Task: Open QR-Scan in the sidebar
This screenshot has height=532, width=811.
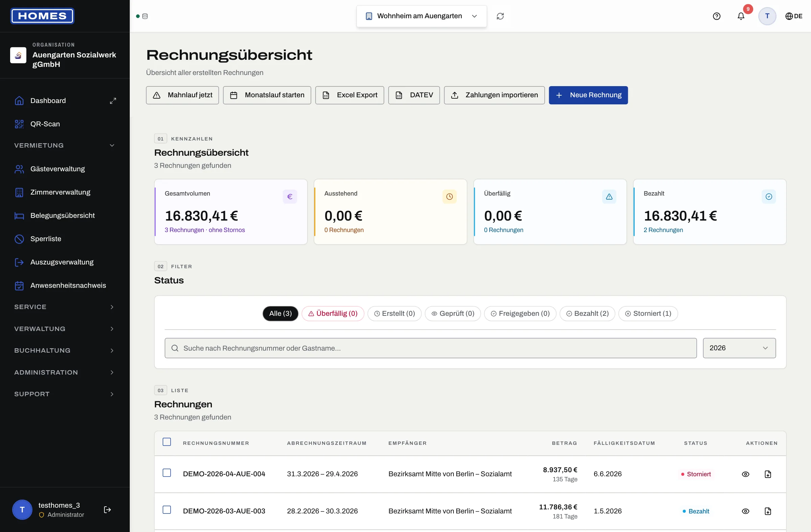Action: (65, 124)
